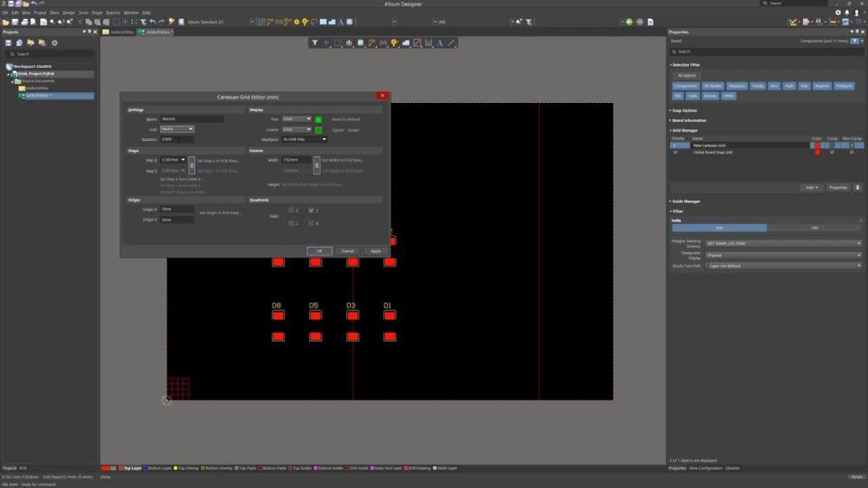Toggle Non Comp checkbox for Global Board Snap Grid
This screenshot has width=868, height=488.
point(852,152)
